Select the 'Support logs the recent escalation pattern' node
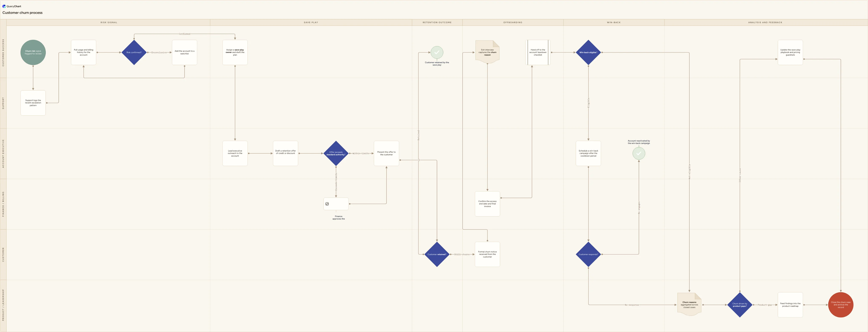The image size is (868, 332). point(33,103)
